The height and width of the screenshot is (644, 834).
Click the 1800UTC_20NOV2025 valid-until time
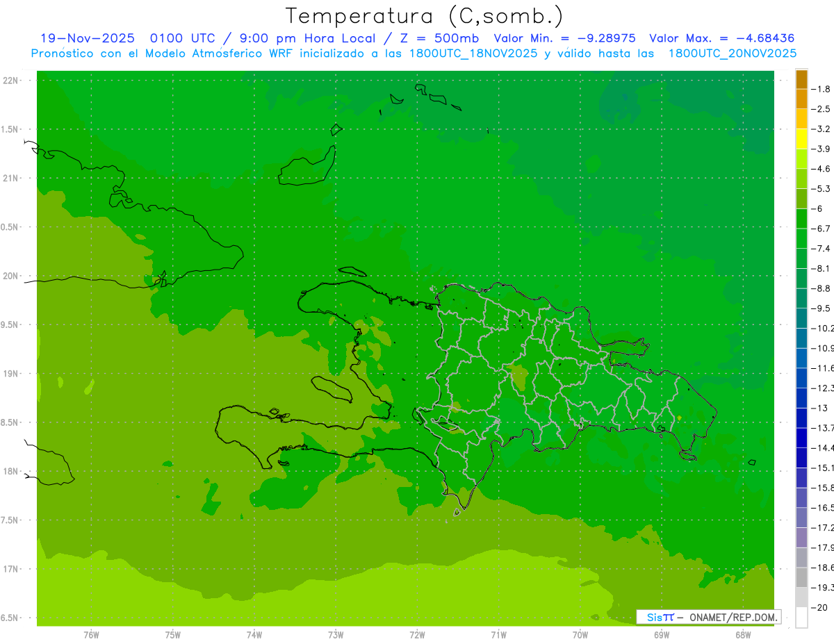[733, 53]
